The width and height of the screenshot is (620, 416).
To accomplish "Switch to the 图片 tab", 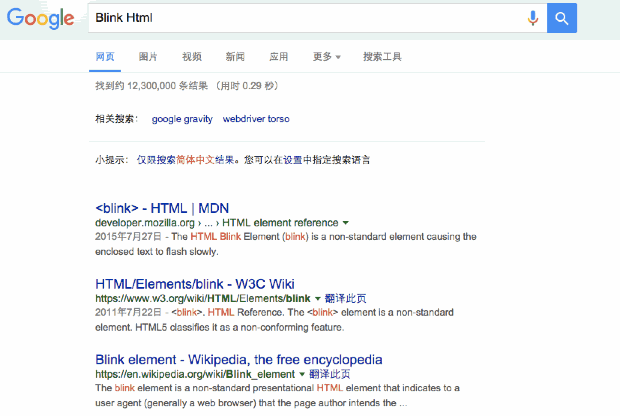I will click(x=148, y=57).
